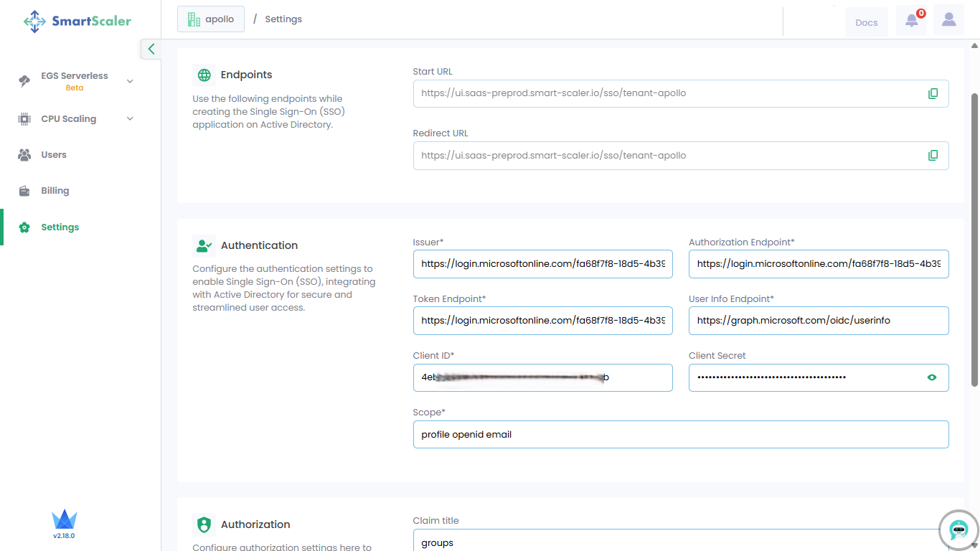Click the Settings gear icon in sidebar
The width and height of the screenshot is (980, 551).
tap(24, 227)
